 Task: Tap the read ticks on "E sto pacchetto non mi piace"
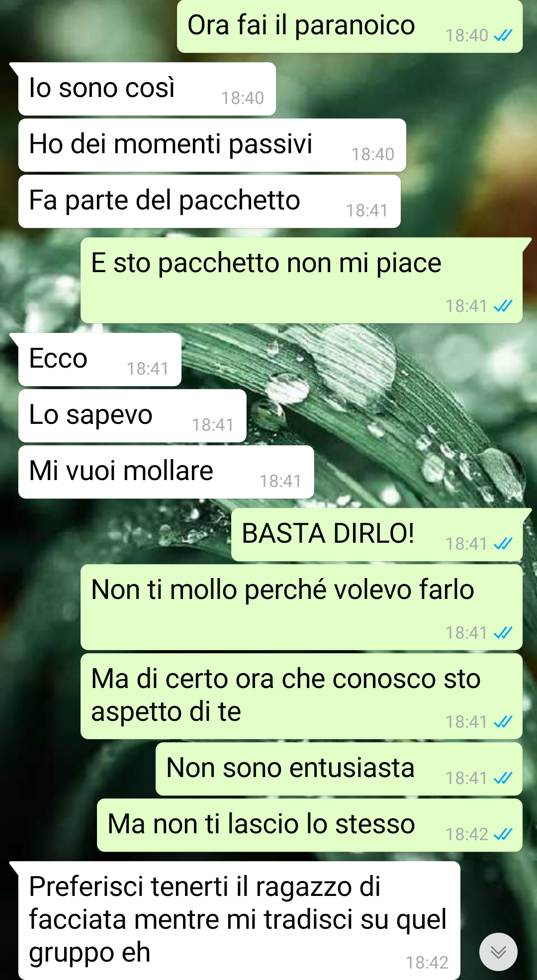click(x=503, y=305)
